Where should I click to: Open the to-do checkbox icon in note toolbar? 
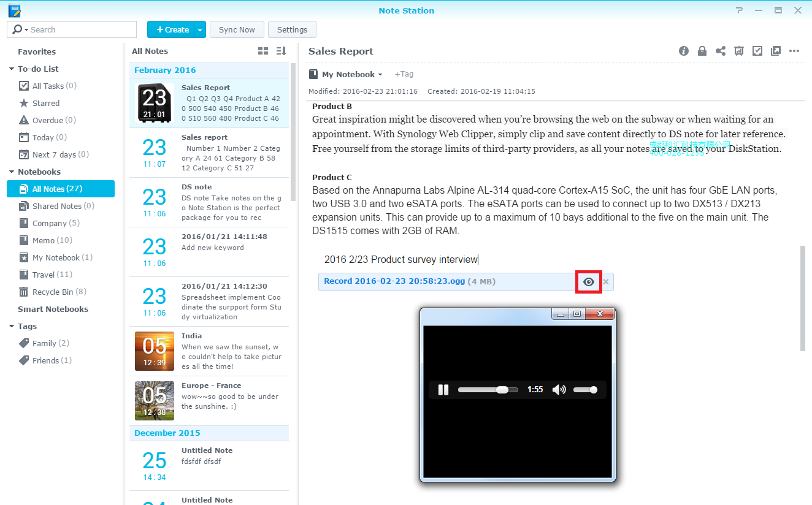[757, 51]
